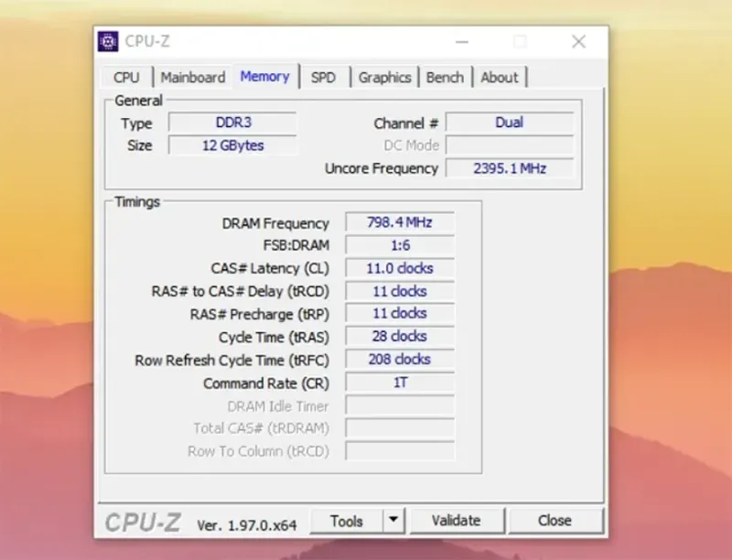
Task: Click the Ver. 1.97.0.x64 version text
Action: coord(246,525)
